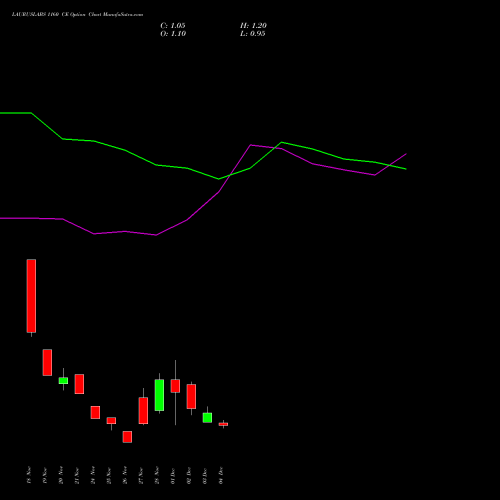The image size is (500, 500).
Task: Select the red candle for 21 Nov
Action: [x=79, y=384]
